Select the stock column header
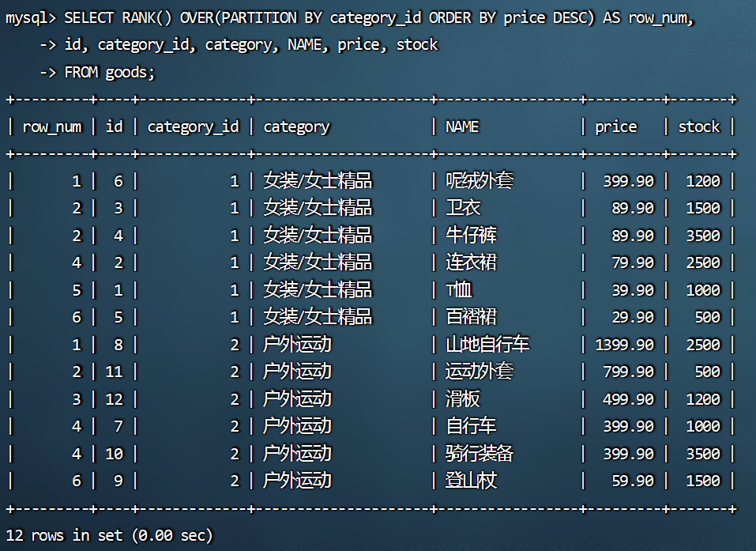 [699, 126]
